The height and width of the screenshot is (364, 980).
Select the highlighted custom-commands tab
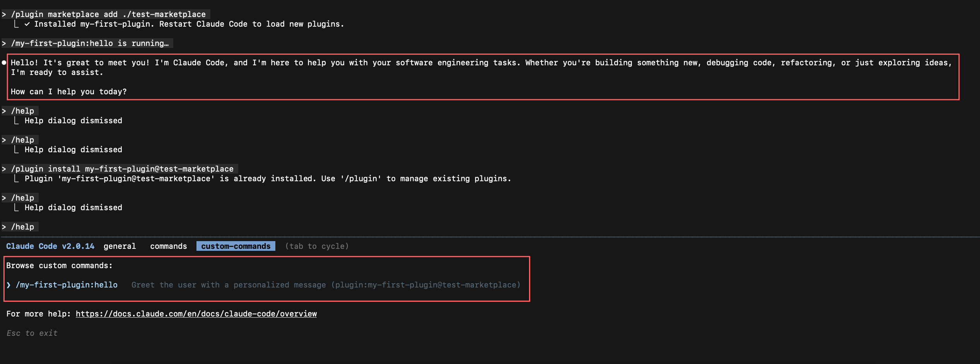pos(236,246)
